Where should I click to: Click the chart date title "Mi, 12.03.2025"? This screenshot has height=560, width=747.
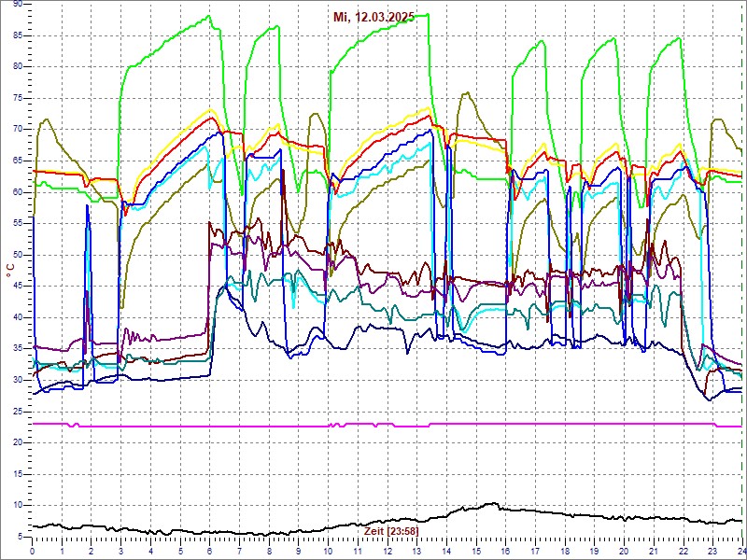[x=374, y=17]
